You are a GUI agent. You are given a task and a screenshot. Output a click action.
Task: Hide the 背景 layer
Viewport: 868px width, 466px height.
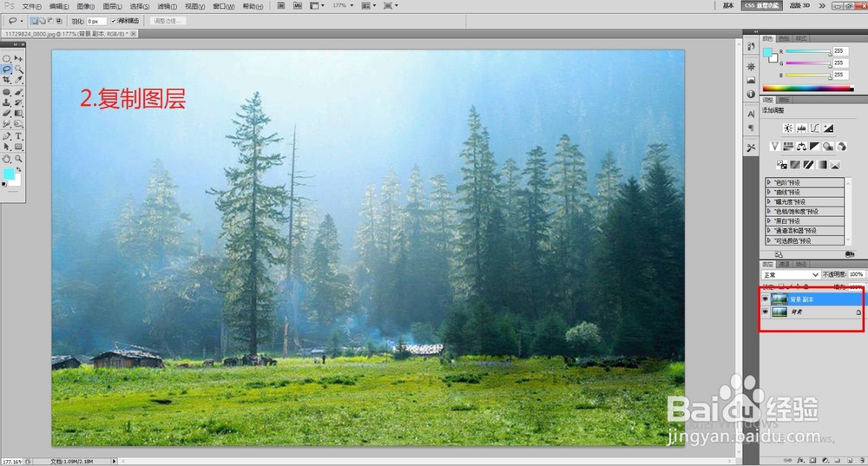pyautogui.click(x=765, y=312)
